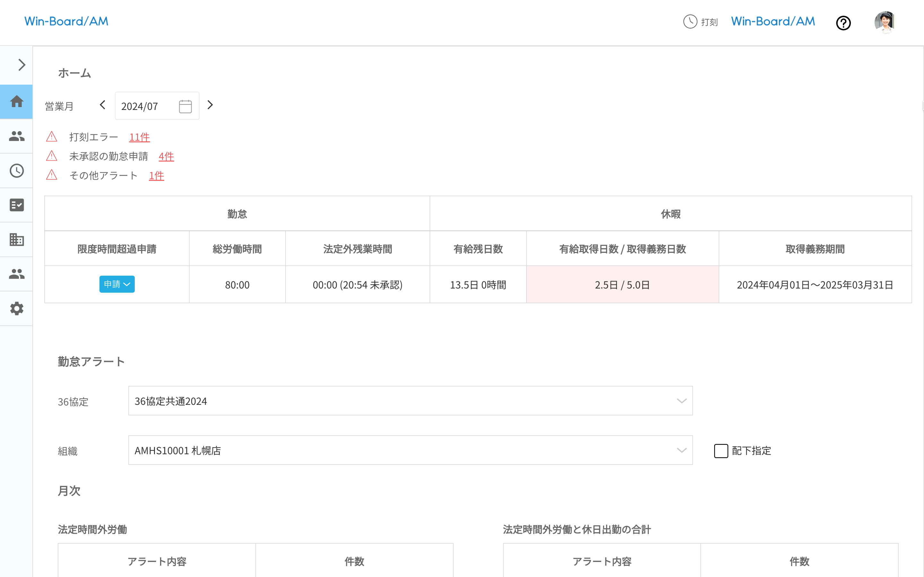The height and width of the screenshot is (577, 924).
Task: Open the building organization icon in sidebar
Action: tap(16, 240)
